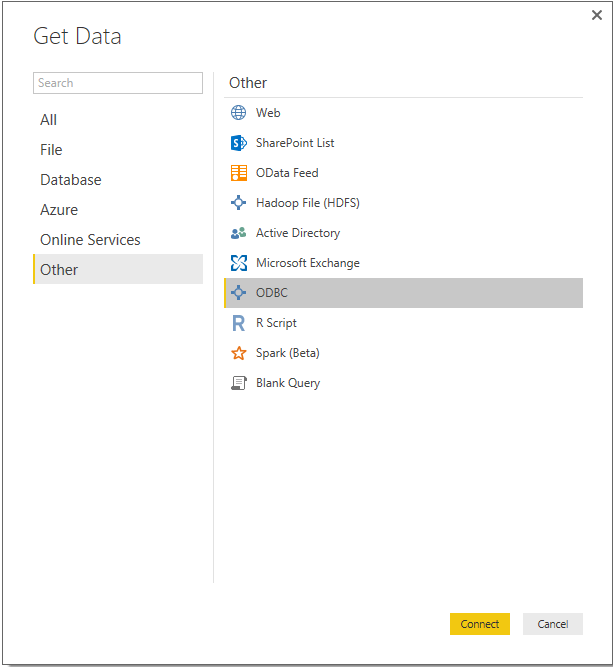This screenshot has width=613, height=667.
Task: Select the Hadoop File (HDFS) icon
Action: coord(238,203)
